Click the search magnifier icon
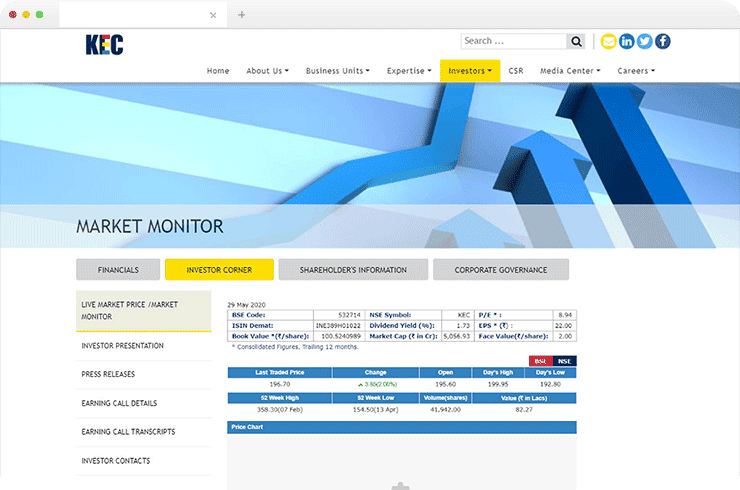 point(576,41)
